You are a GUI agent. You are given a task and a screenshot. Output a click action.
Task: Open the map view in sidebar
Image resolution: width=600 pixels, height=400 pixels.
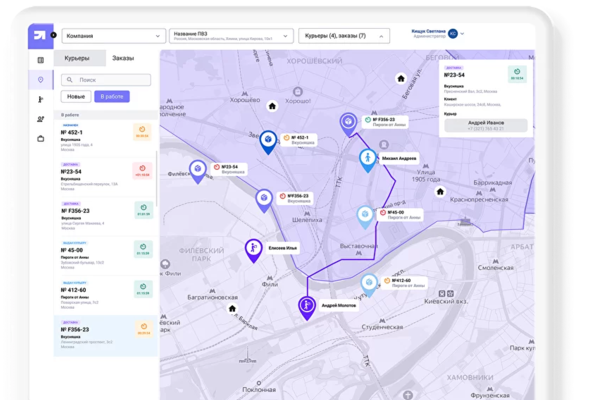pyautogui.click(x=41, y=79)
